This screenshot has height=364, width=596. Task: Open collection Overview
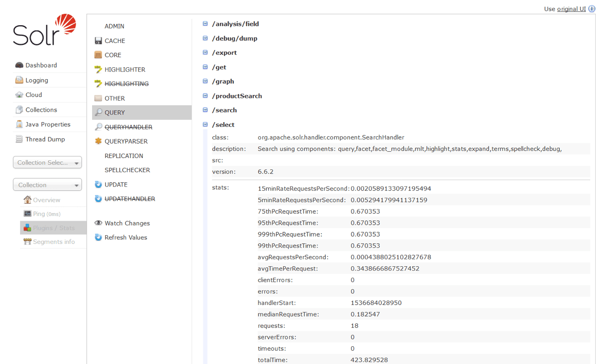[47, 200]
